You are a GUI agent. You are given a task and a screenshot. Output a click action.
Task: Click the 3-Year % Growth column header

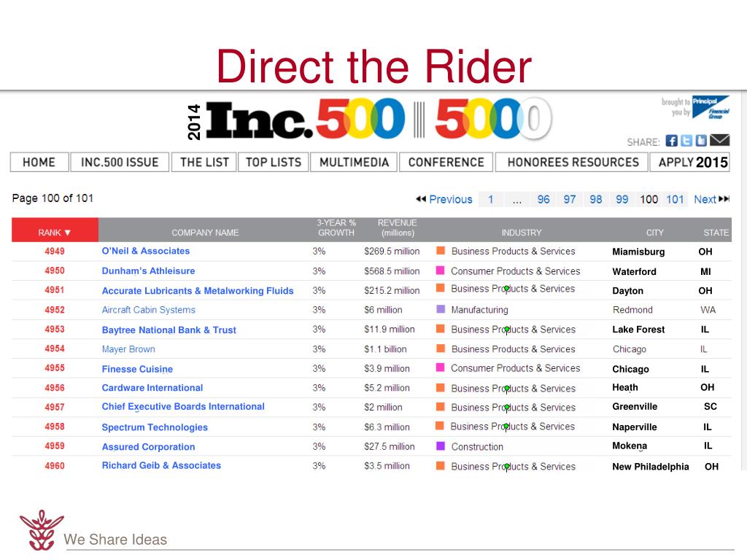(x=336, y=228)
